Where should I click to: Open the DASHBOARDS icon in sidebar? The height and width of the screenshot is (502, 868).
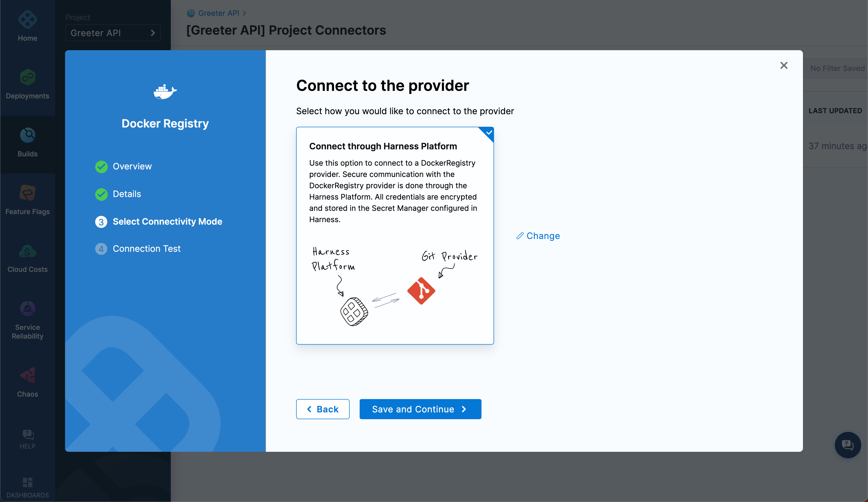pyautogui.click(x=28, y=482)
